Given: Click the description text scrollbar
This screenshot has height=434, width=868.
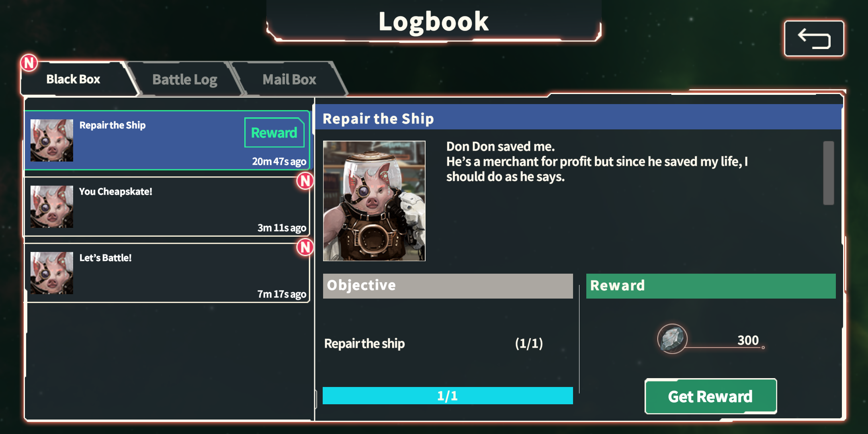Looking at the screenshot, I should pyautogui.click(x=828, y=173).
